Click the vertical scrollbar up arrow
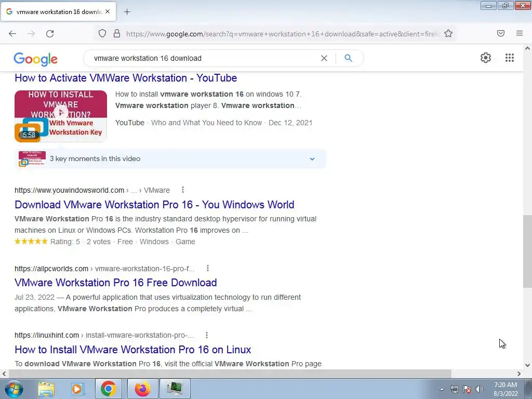532x399 pixels. point(527,48)
